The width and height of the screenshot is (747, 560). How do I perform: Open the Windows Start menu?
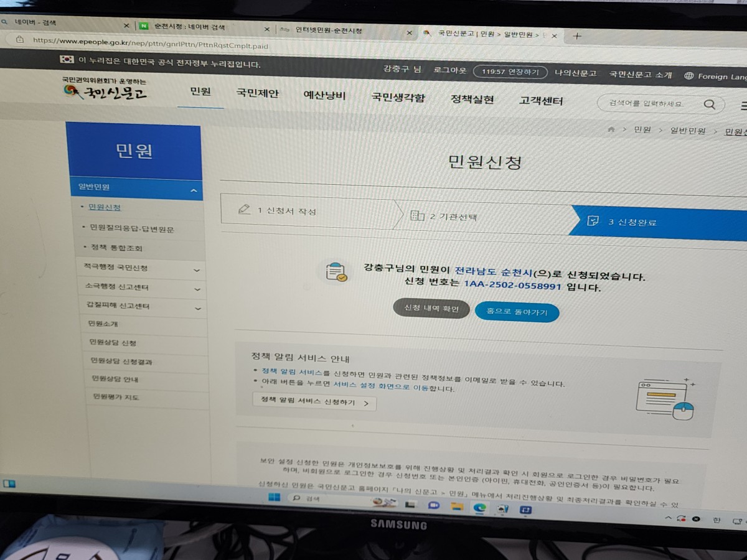point(274,498)
